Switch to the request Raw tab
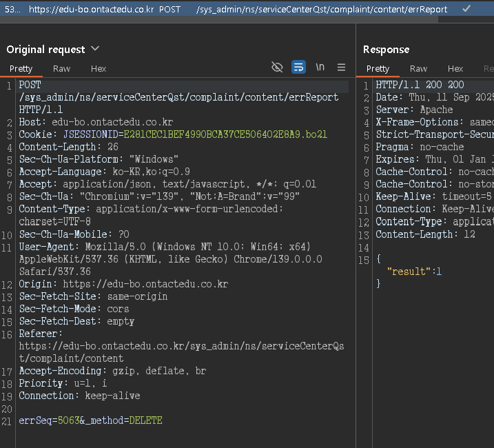The height and width of the screenshot is (448, 494). (x=62, y=68)
